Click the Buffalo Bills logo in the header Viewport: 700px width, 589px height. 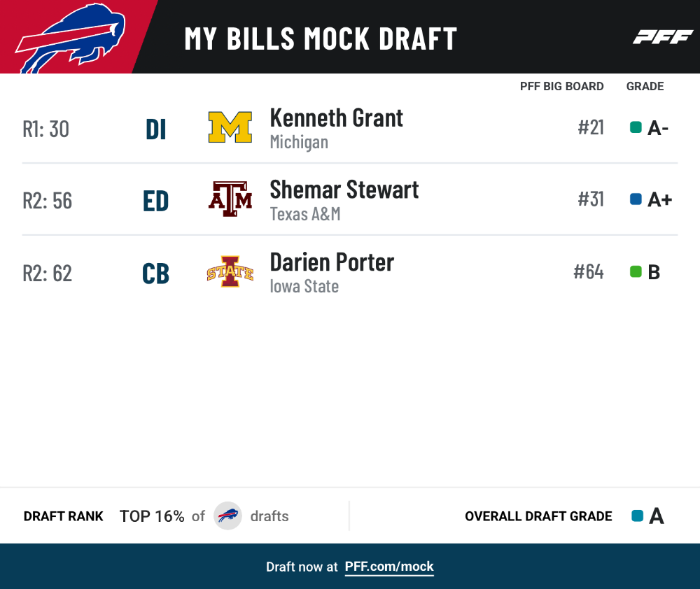point(71,38)
